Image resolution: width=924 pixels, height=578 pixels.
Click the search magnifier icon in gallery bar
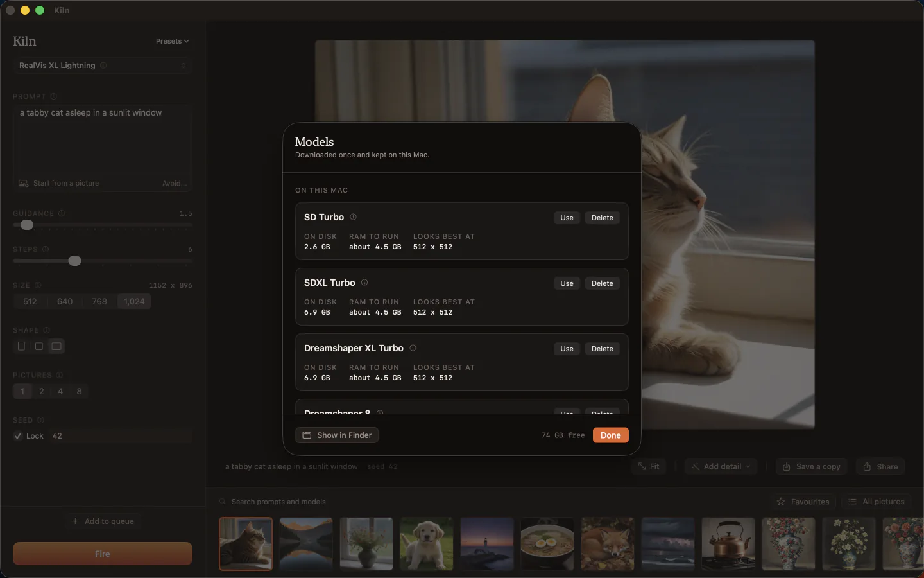click(x=223, y=502)
